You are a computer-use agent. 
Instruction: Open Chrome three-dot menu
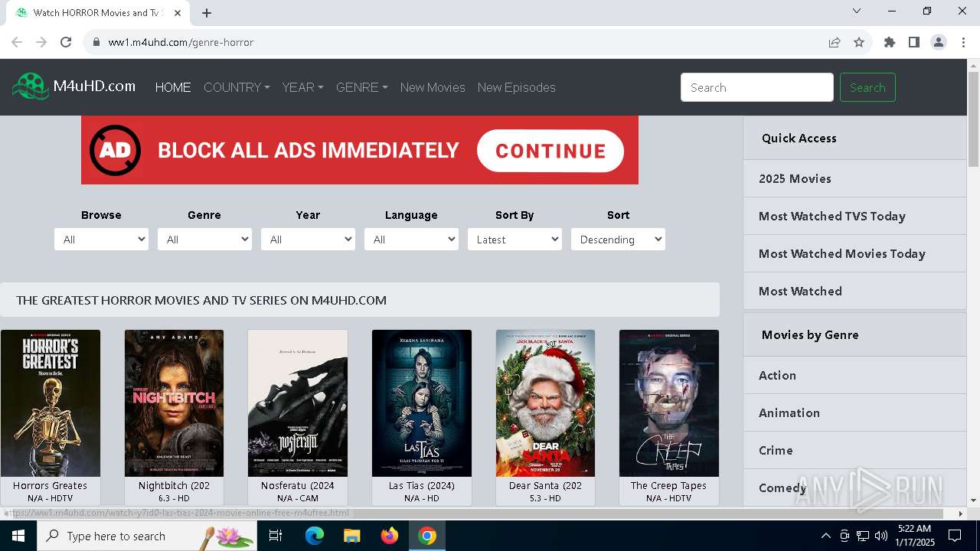(963, 42)
